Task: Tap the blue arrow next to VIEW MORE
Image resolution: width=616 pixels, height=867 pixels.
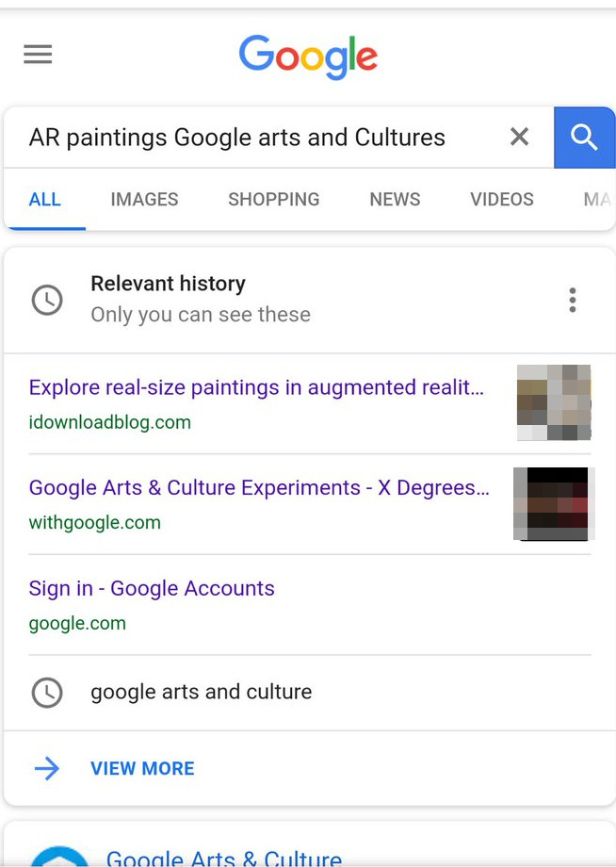Action: click(x=46, y=768)
